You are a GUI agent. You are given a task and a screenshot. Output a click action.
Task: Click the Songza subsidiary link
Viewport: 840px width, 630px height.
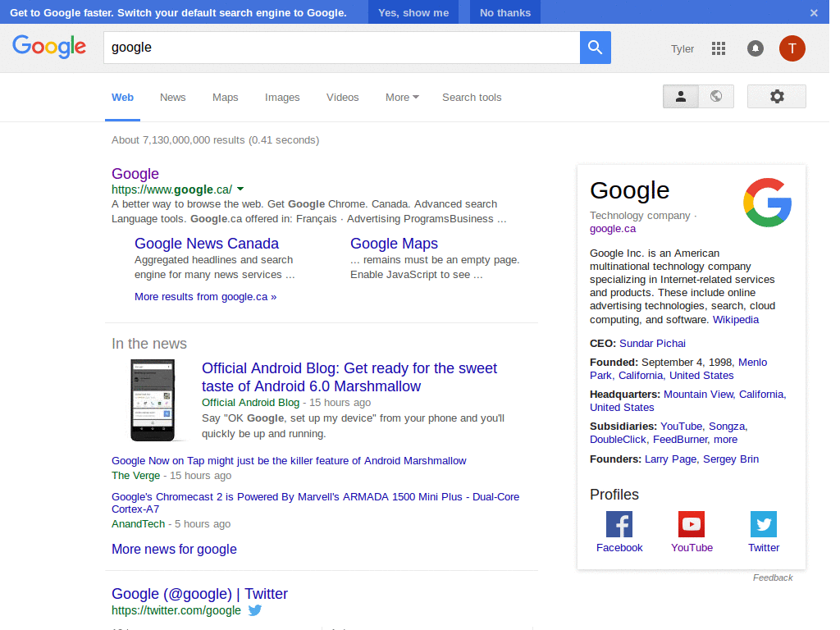click(727, 427)
